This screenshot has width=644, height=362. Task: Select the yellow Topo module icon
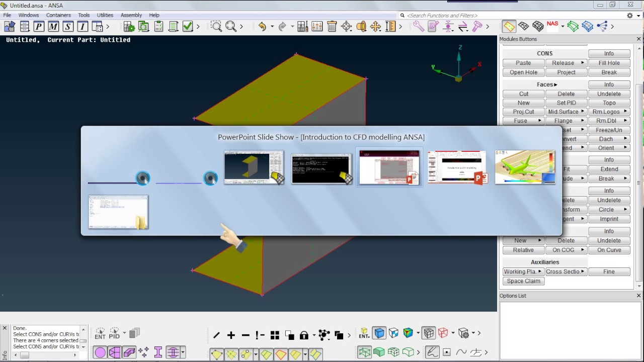coord(509,26)
